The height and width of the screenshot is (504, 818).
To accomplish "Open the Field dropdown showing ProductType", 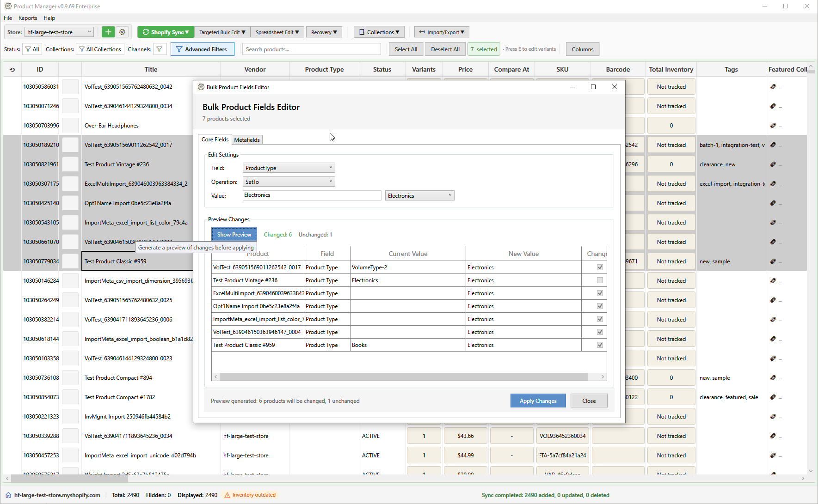I will pyautogui.click(x=289, y=167).
